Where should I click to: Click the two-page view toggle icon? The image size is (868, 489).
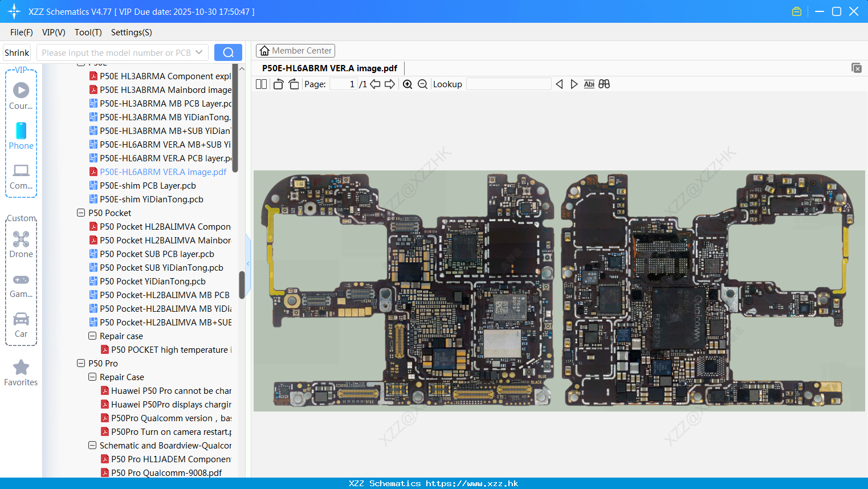pos(261,84)
